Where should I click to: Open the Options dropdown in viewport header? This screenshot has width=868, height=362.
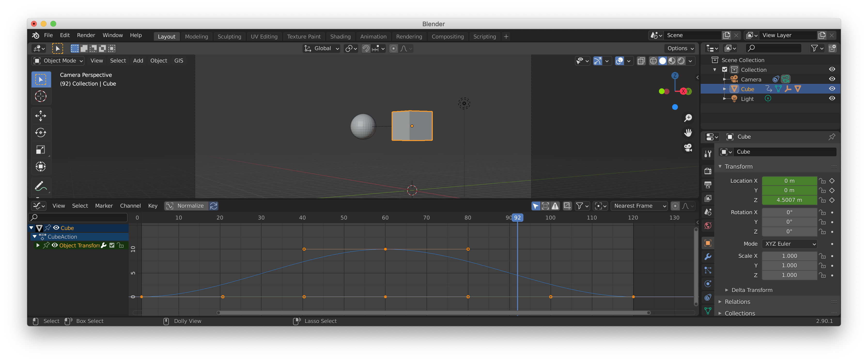point(680,48)
